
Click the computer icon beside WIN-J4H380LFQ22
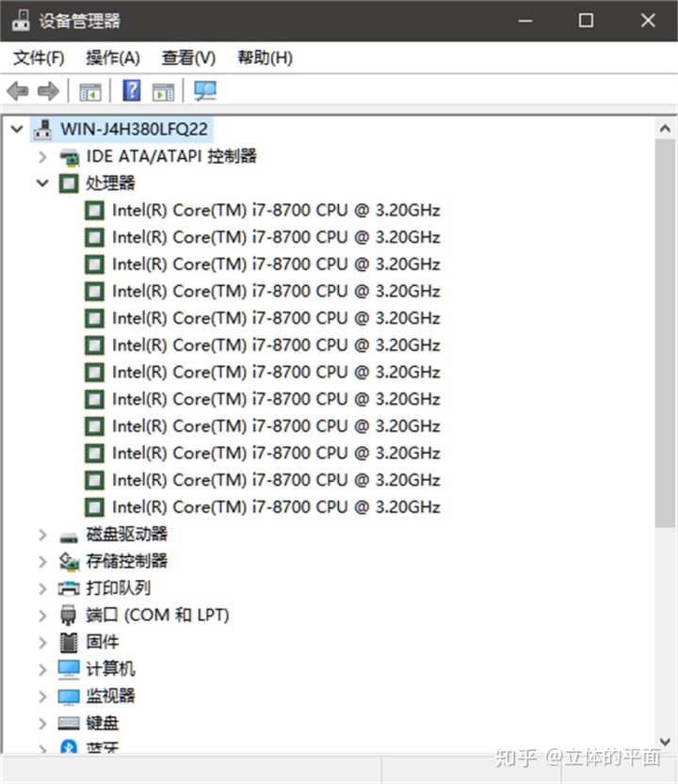point(42,130)
